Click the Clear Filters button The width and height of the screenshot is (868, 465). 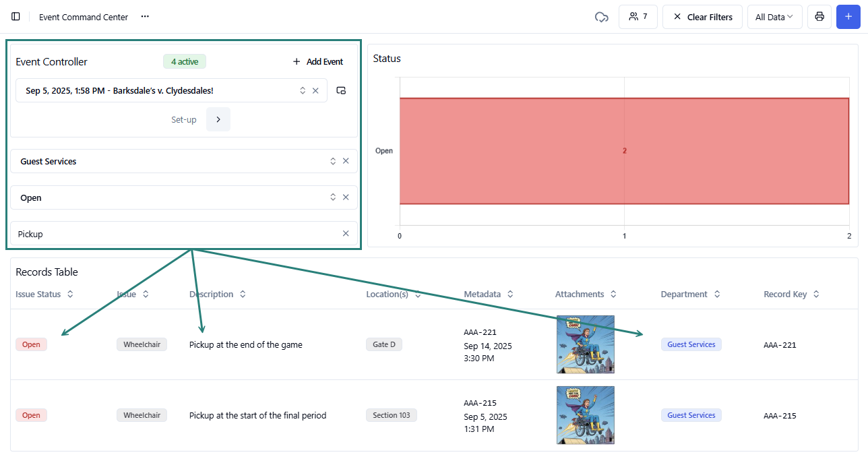pyautogui.click(x=702, y=17)
